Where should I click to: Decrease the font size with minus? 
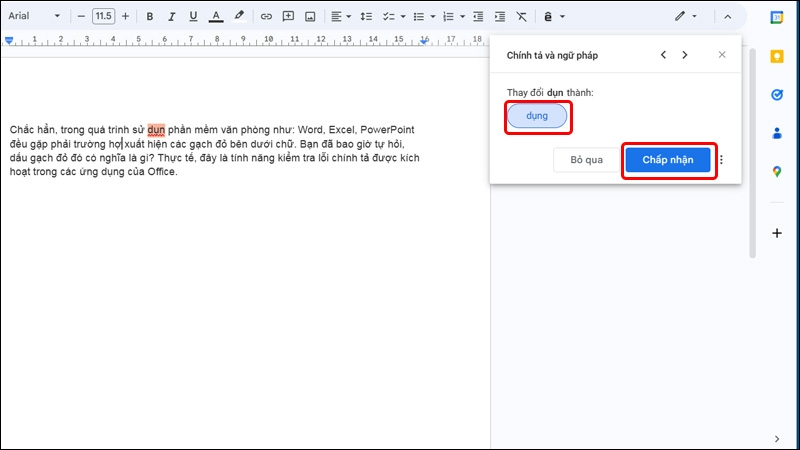(81, 16)
